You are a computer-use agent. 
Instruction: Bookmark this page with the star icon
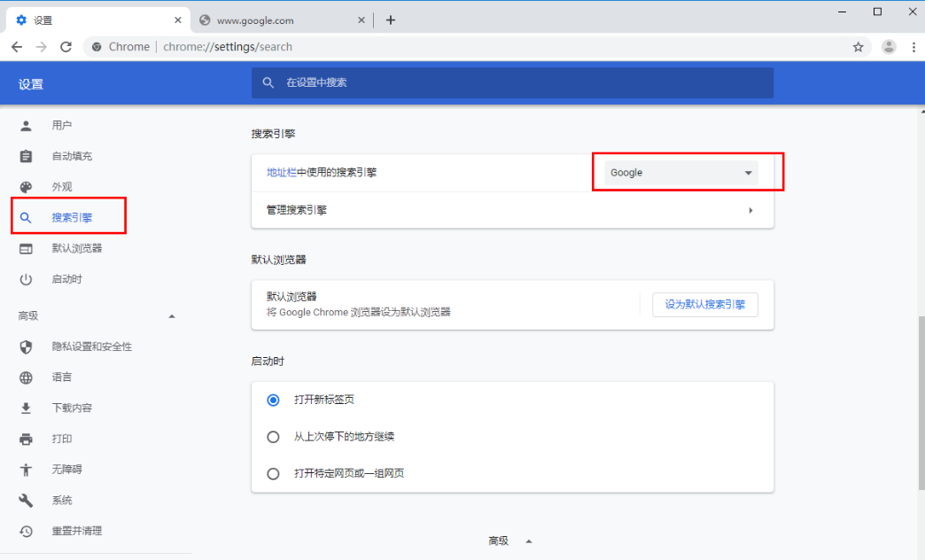858,47
